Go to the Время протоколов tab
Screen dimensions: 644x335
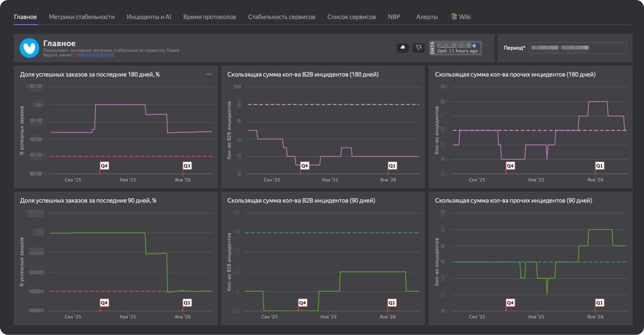209,17
